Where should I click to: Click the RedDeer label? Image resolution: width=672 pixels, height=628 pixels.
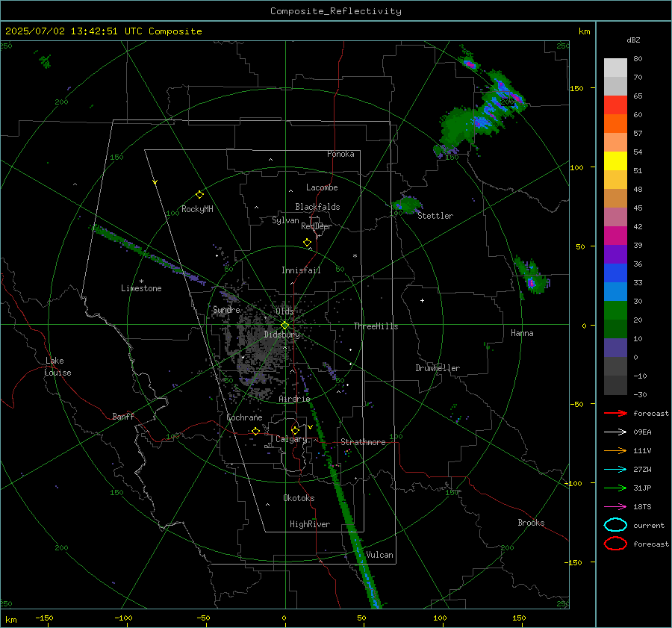pos(317,226)
